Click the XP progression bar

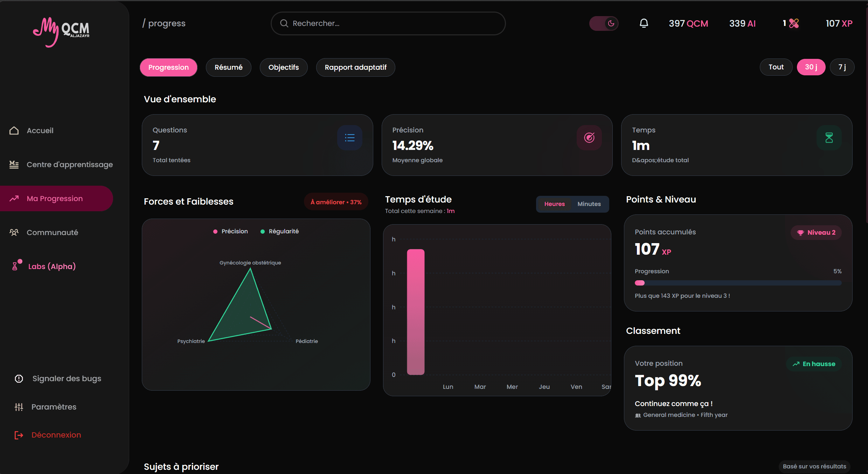[738, 283]
